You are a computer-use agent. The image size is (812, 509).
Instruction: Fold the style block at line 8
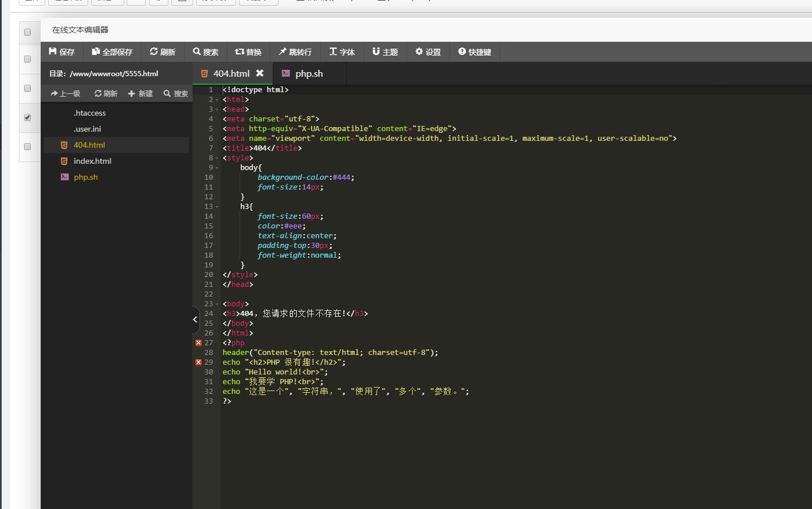pyautogui.click(x=217, y=158)
